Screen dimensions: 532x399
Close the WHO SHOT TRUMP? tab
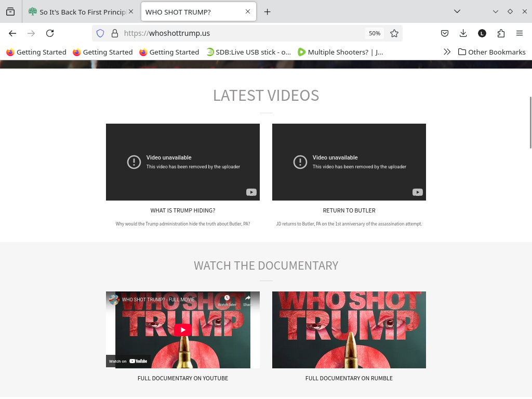coord(248,11)
